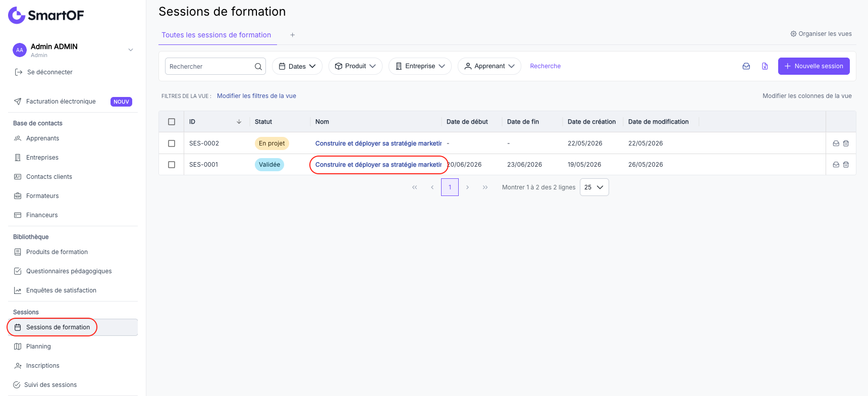Open Facturation électronique menu item

(61, 102)
